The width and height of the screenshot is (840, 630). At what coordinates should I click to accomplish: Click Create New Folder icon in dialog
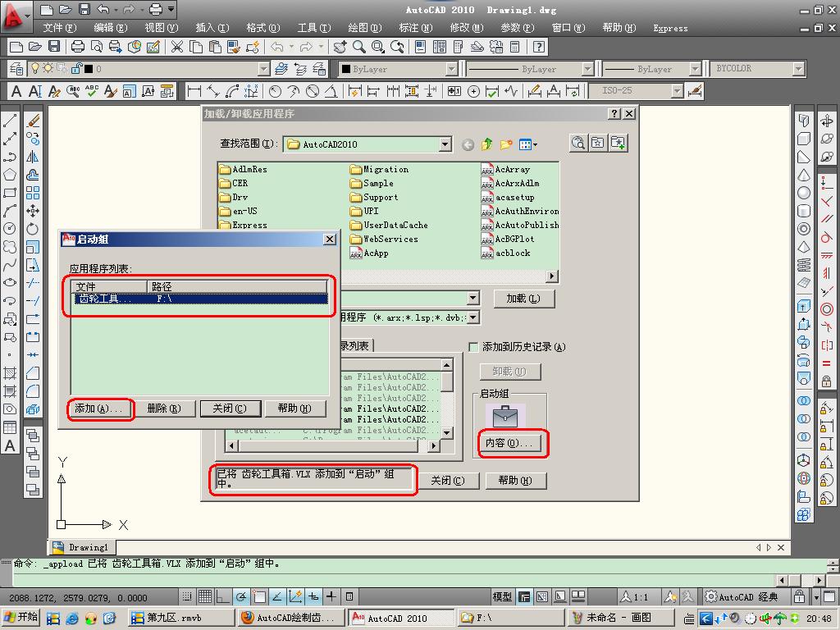coord(505,144)
